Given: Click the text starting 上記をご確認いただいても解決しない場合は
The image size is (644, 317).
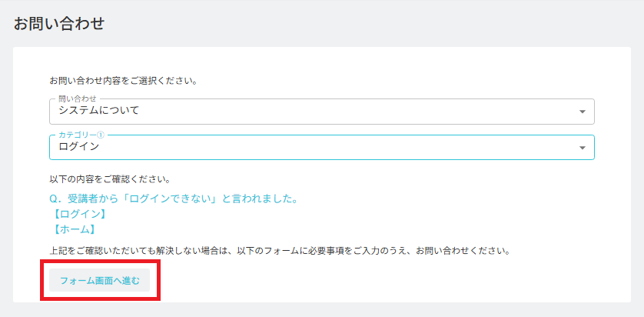Looking at the screenshot, I should pyautogui.click(x=279, y=250).
